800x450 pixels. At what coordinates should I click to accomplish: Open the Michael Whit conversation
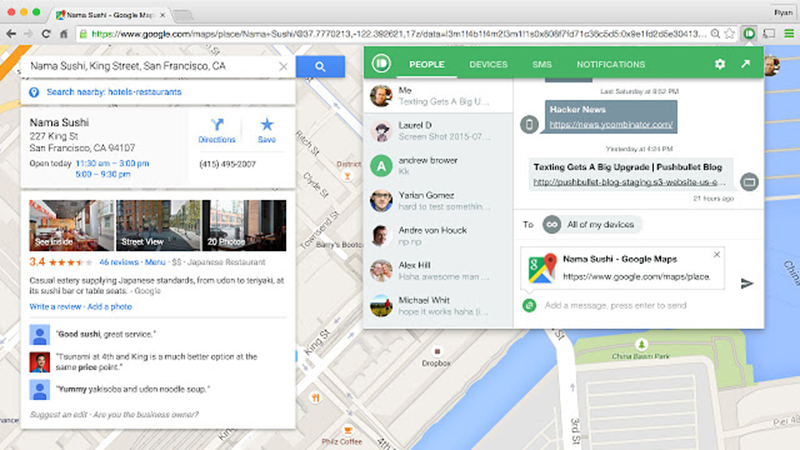(x=438, y=305)
